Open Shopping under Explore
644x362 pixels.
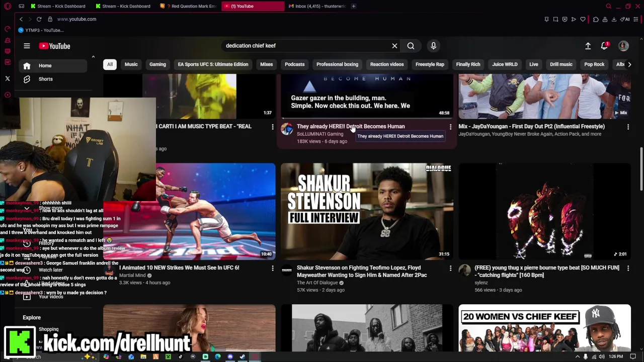(49, 329)
